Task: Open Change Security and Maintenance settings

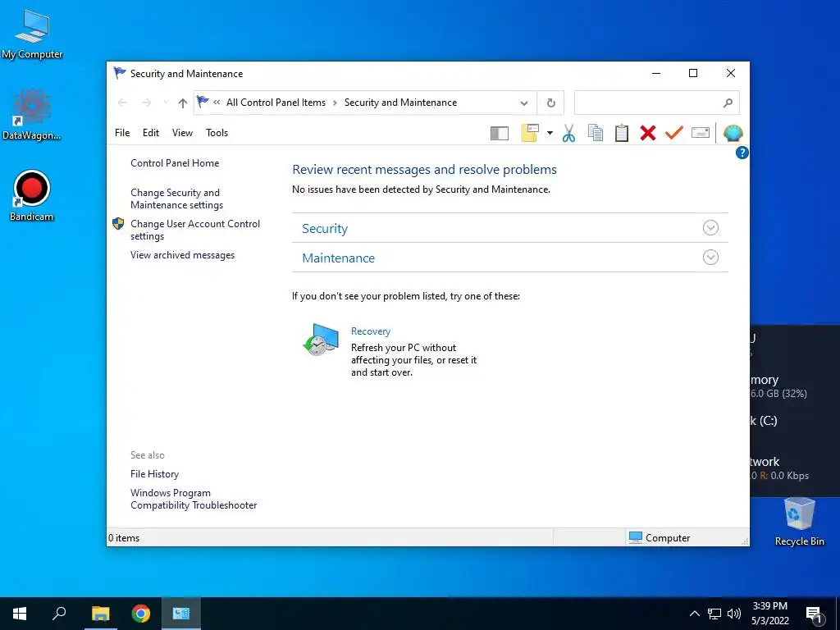Action: click(x=177, y=199)
